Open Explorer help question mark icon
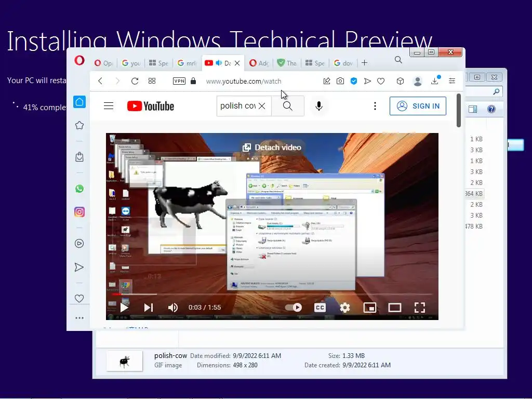The image size is (532, 399). (x=491, y=109)
